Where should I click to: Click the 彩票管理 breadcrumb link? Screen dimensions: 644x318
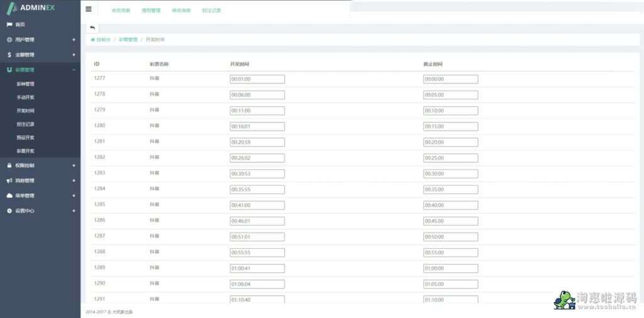(x=128, y=40)
